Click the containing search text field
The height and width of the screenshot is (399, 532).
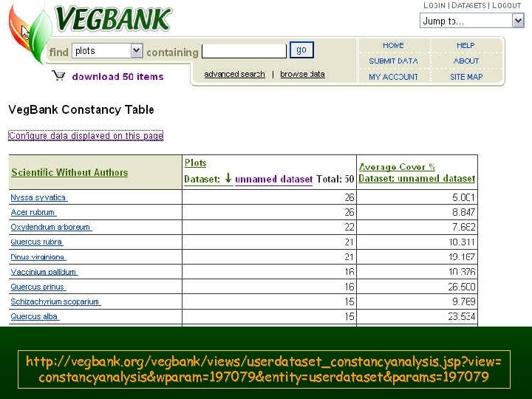(x=244, y=51)
